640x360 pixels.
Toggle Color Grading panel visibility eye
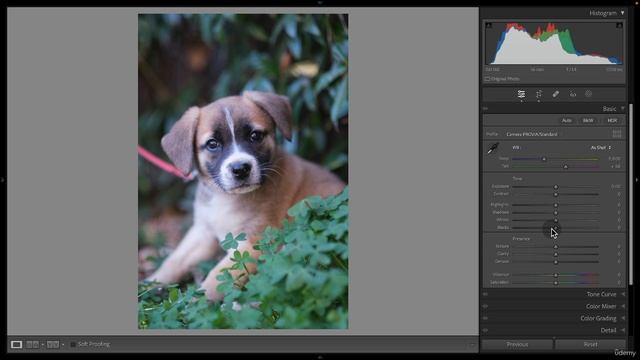485,318
